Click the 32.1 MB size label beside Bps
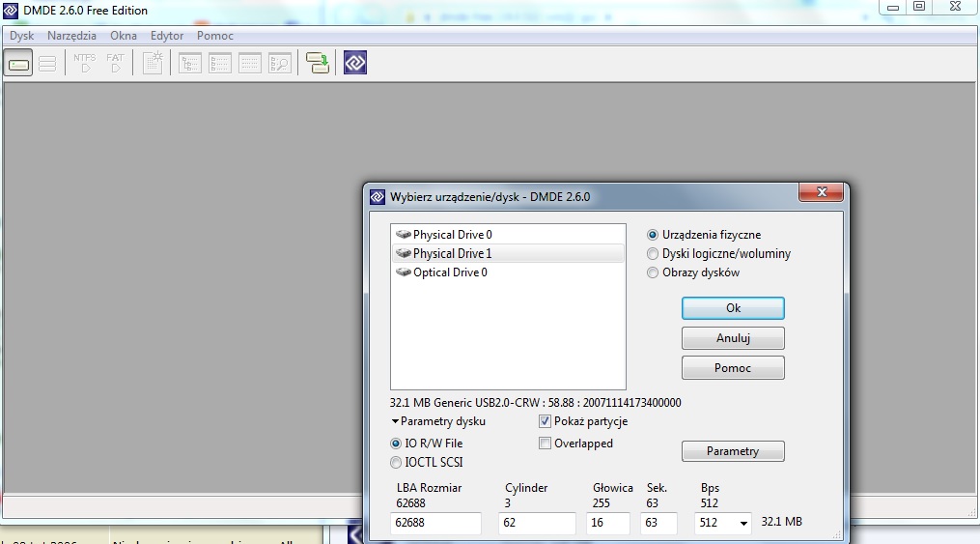The width and height of the screenshot is (980, 544). tap(781, 522)
